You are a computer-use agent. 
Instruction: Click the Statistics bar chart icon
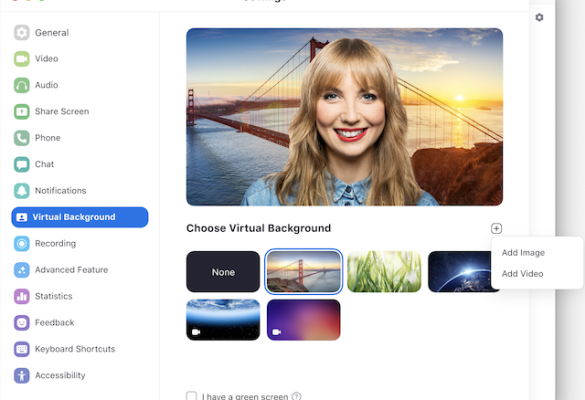point(22,296)
